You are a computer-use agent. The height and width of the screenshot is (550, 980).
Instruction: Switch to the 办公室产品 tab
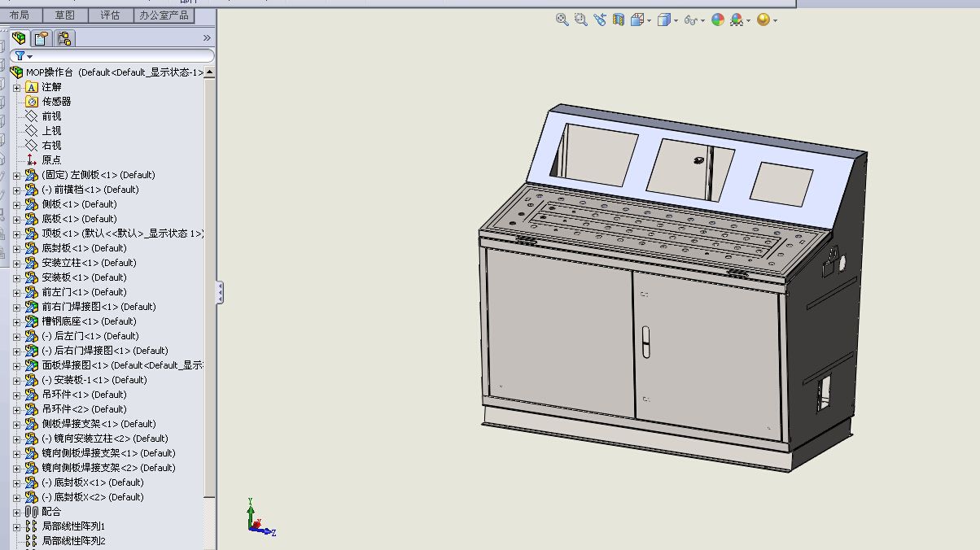pyautogui.click(x=164, y=15)
